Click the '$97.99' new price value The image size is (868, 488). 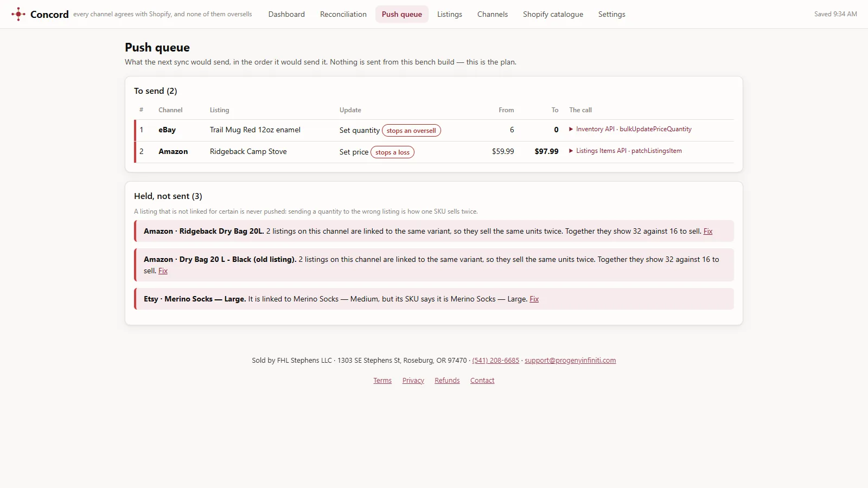coord(546,152)
